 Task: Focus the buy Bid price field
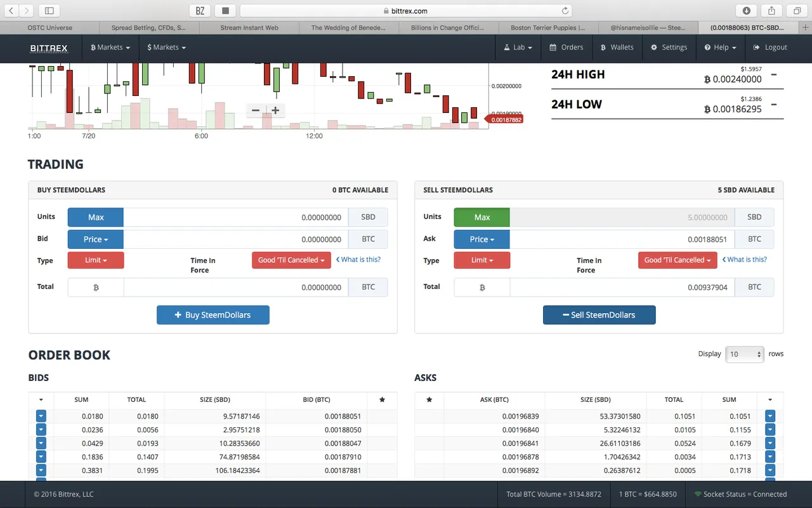[x=236, y=239]
